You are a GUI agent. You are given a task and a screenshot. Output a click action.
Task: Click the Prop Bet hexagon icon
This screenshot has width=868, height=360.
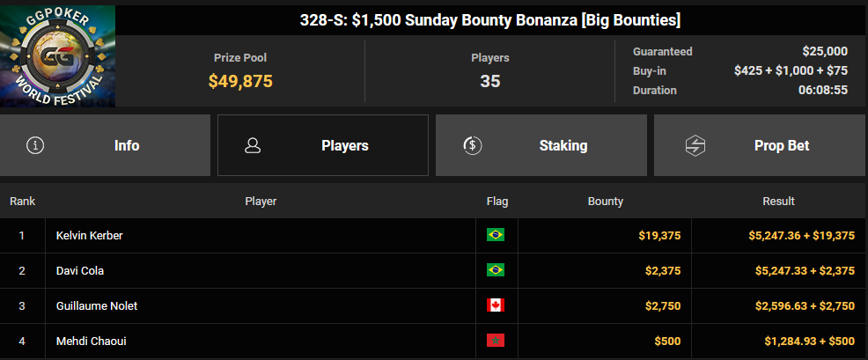[695, 145]
